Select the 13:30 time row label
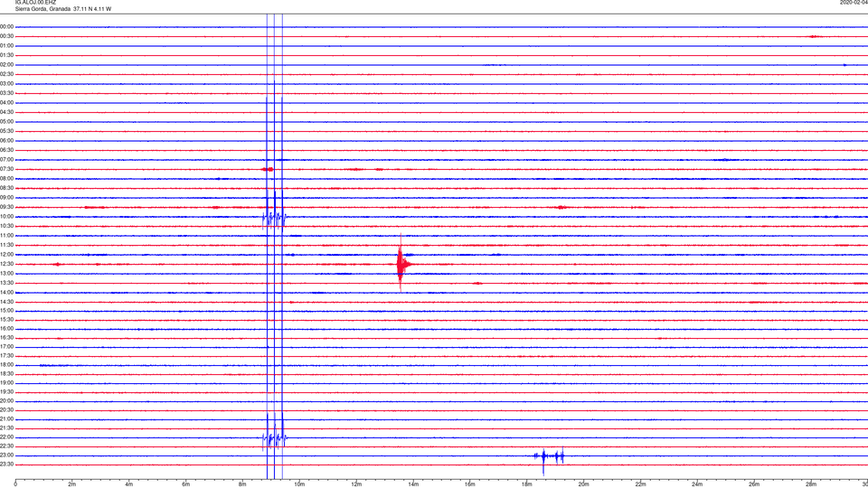 point(6,283)
